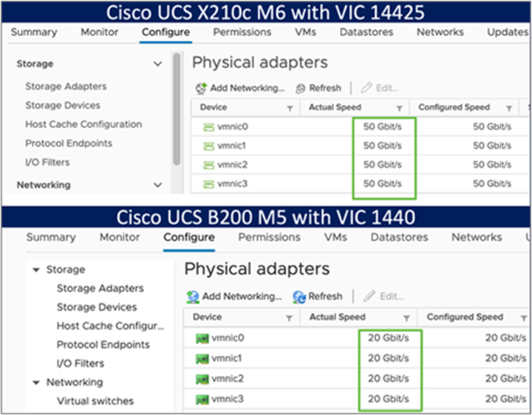Collapse the Storage tree arrow in the bottom sidebar
Viewport: 532px width, 415px height.
pos(35,270)
